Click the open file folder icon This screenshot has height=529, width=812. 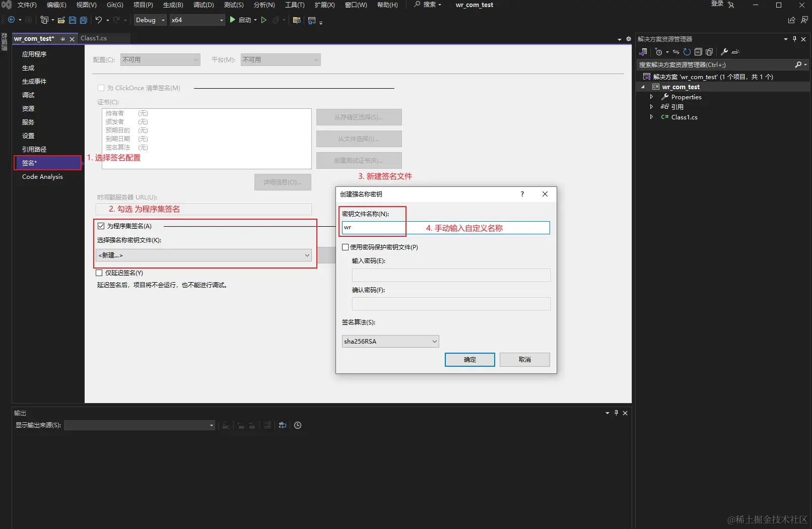(x=61, y=20)
